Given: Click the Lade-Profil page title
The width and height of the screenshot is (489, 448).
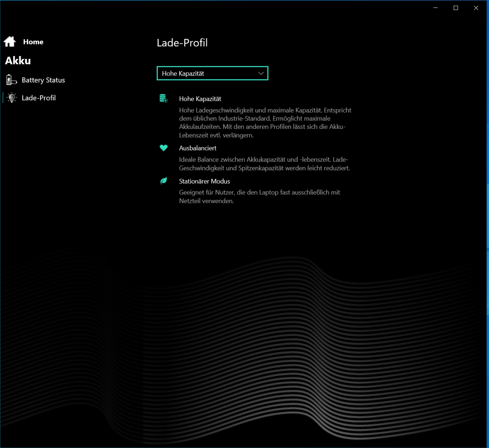Looking at the screenshot, I should click(182, 43).
